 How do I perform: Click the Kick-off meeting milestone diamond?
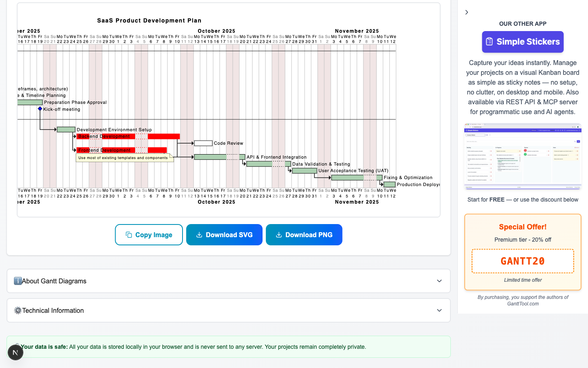point(40,109)
